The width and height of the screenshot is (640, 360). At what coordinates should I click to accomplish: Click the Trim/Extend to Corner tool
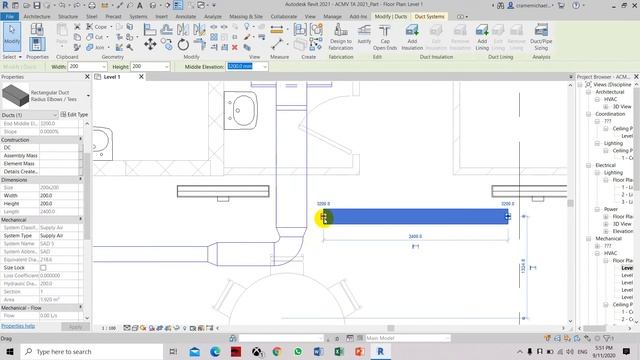coord(200,44)
